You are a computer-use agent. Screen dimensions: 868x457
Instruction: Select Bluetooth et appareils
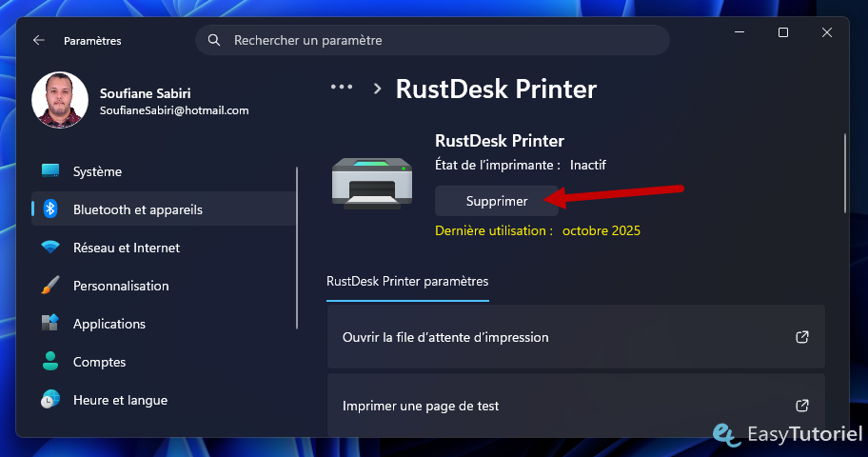pyautogui.click(x=164, y=209)
